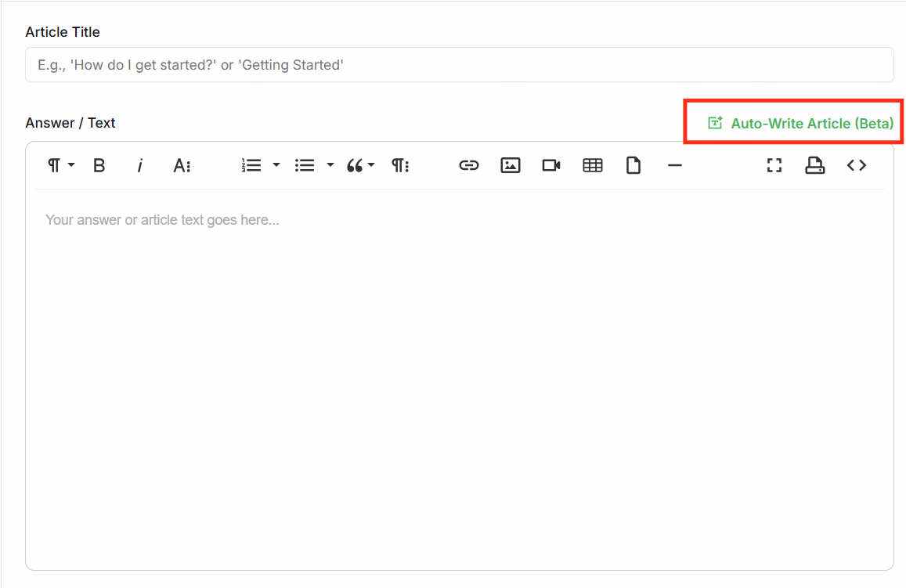The image size is (906, 588).
Task: Insert a bulleted unordered list
Action: [x=305, y=166]
